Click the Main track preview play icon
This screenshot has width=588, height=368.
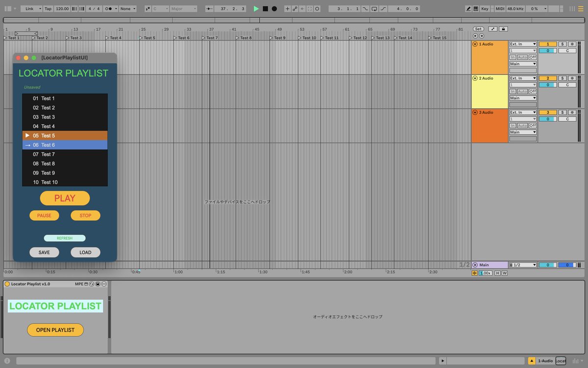pos(475,265)
